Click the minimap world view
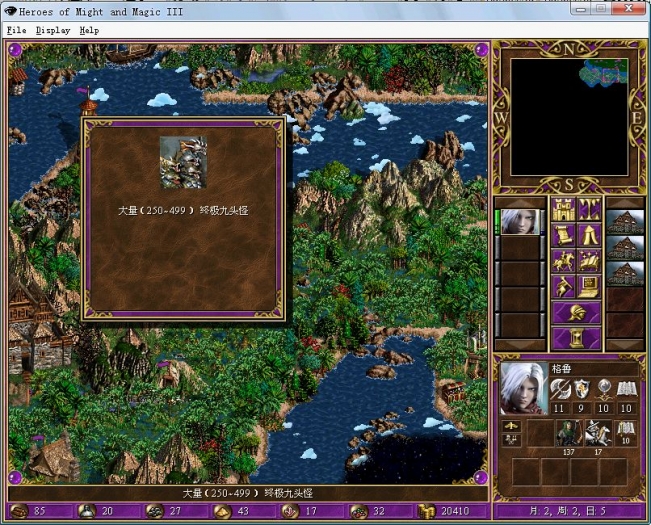 click(x=569, y=116)
